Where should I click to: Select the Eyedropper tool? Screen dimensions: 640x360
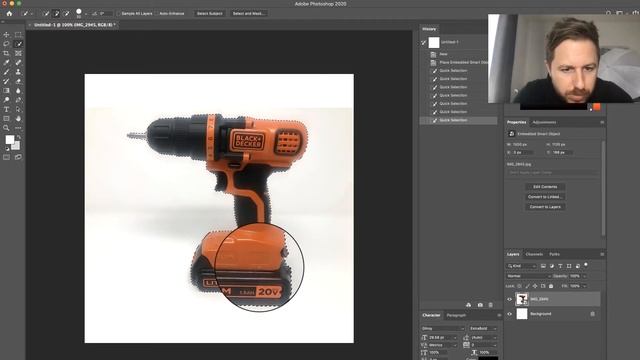[x=7, y=63]
